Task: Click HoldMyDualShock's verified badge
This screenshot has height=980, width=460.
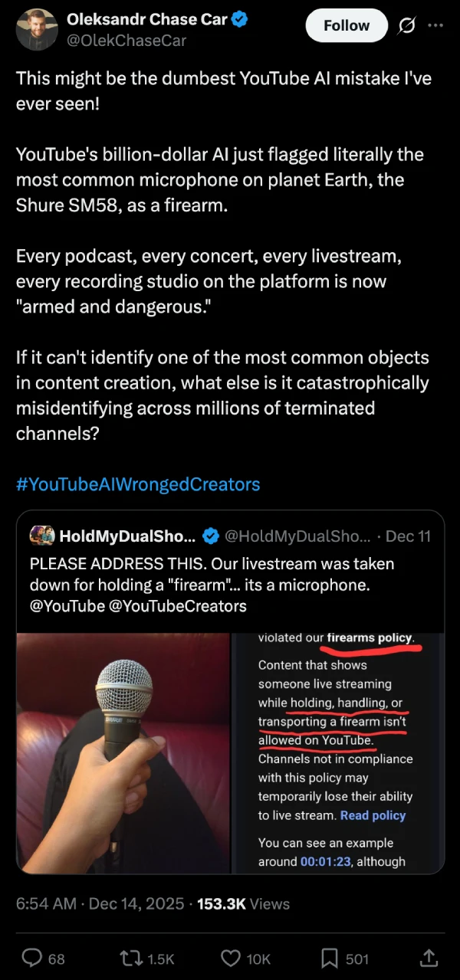Action: pyautogui.click(x=210, y=535)
